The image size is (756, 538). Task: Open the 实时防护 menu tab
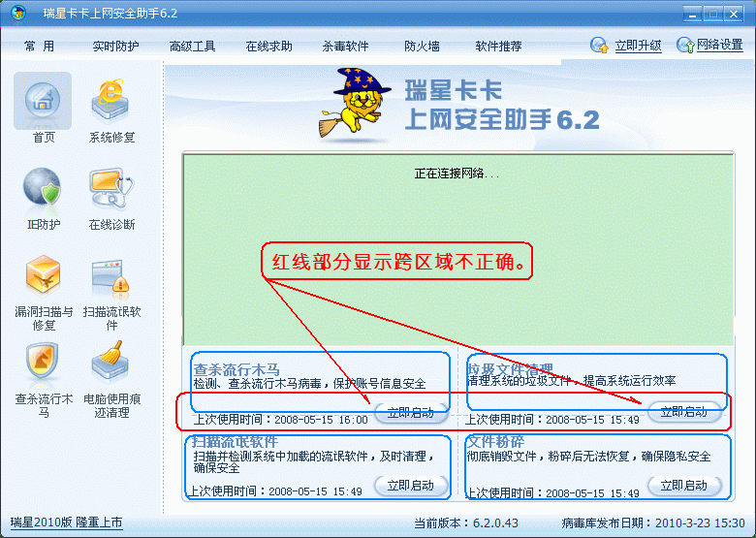coord(115,47)
